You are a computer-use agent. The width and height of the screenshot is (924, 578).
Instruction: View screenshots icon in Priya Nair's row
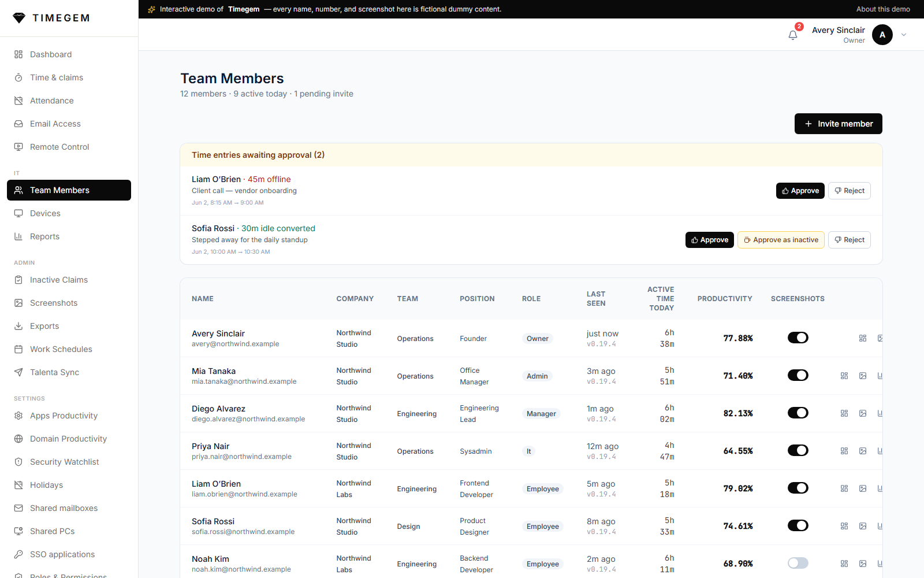click(x=863, y=451)
